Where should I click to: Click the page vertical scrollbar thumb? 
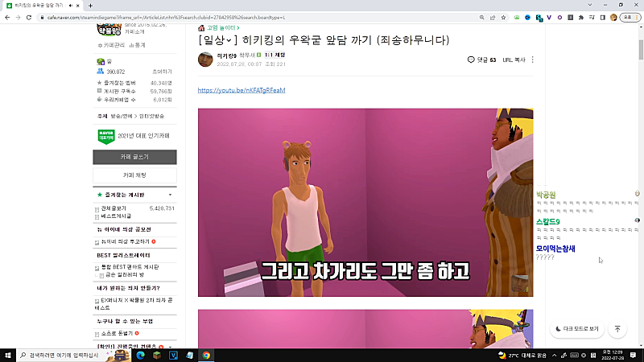(x=641, y=50)
